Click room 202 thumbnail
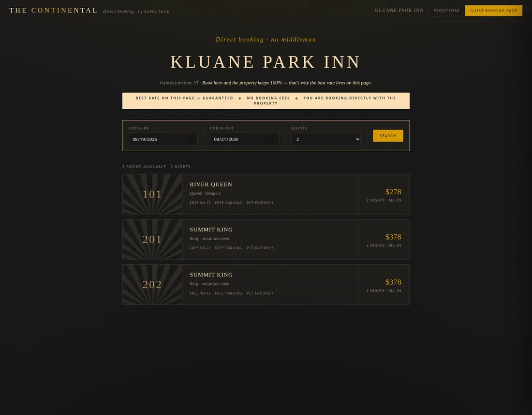 point(152,285)
